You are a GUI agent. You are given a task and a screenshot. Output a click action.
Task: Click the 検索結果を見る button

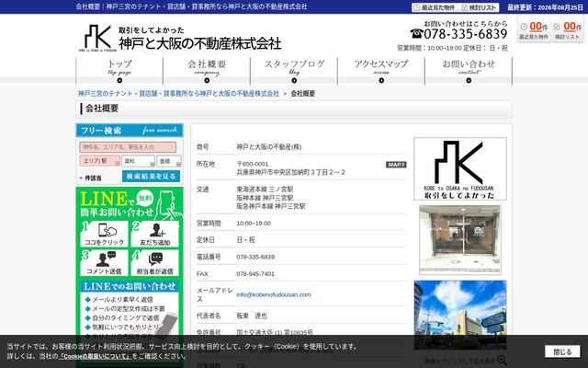[x=151, y=176]
